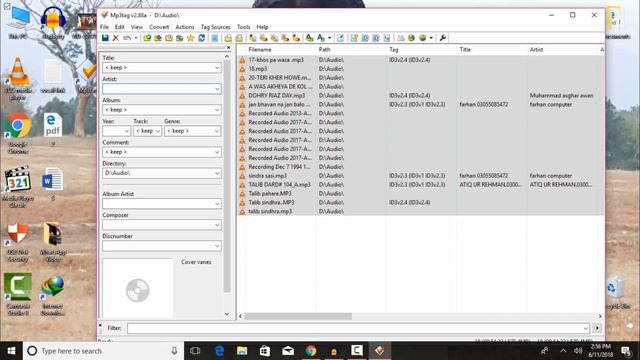Viewport: 640px width, 360px height.
Task: Select the file 18.mp3
Action: [x=258, y=69]
